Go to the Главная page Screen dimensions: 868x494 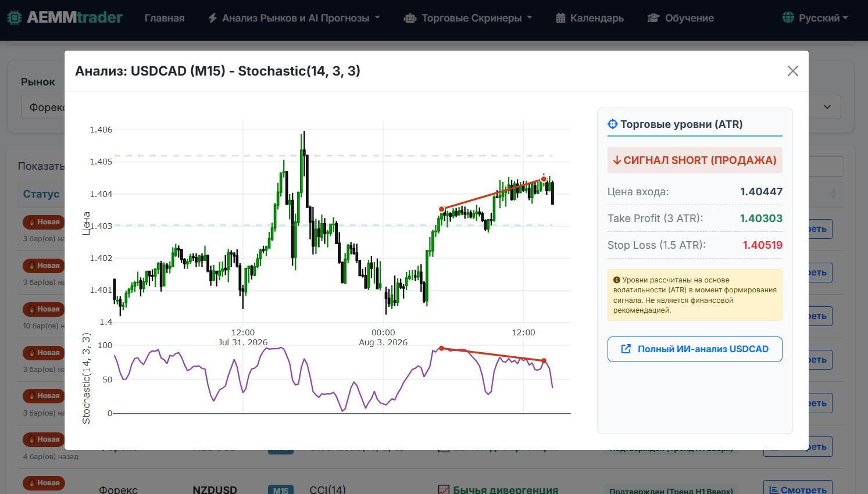(165, 18)
